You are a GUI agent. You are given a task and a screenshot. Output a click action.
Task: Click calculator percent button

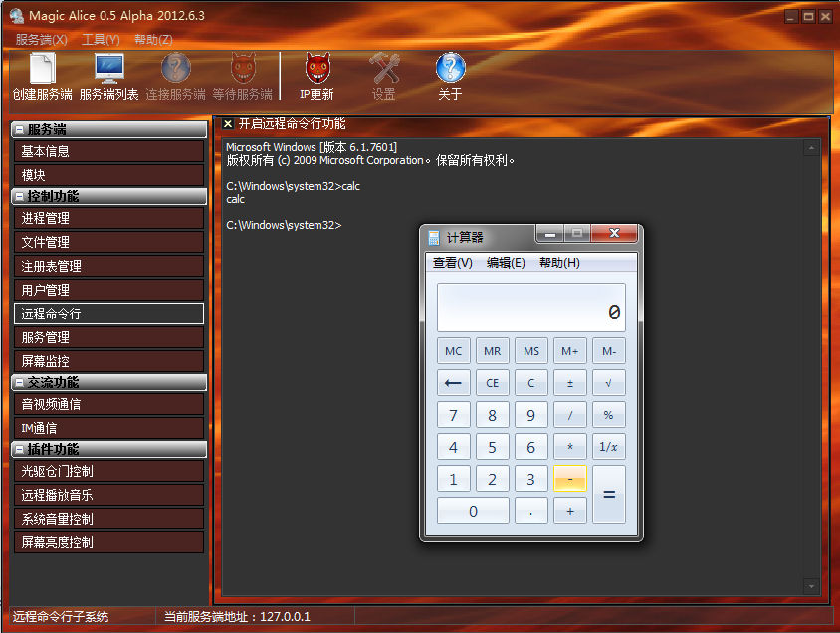point(609,415)
